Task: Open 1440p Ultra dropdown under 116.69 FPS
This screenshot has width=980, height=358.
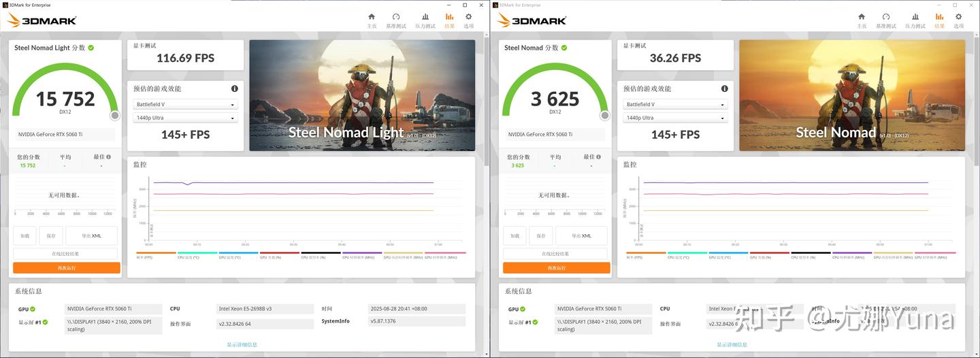Action: [186, 118]
